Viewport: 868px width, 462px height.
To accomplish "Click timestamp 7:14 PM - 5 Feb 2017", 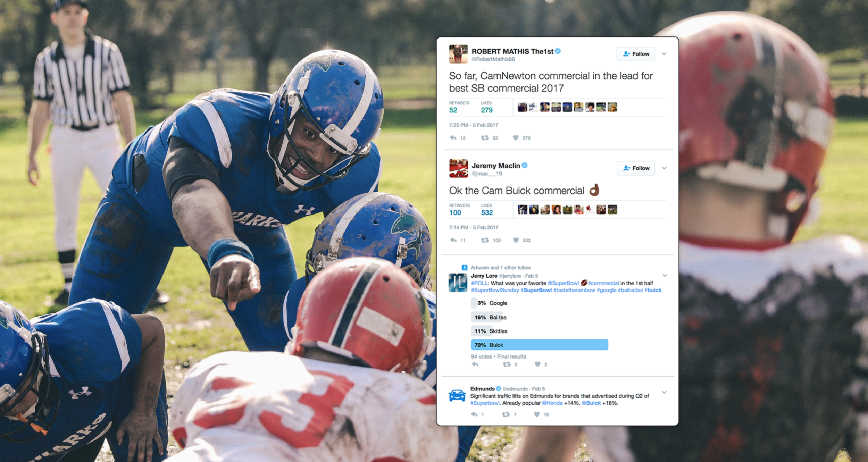I will [x=474, y=227].
